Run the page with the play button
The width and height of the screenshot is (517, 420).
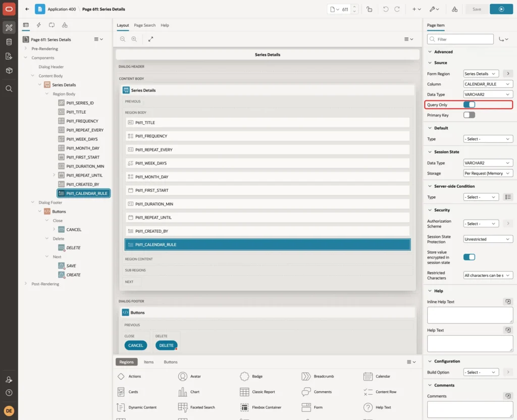pos(501,9)
